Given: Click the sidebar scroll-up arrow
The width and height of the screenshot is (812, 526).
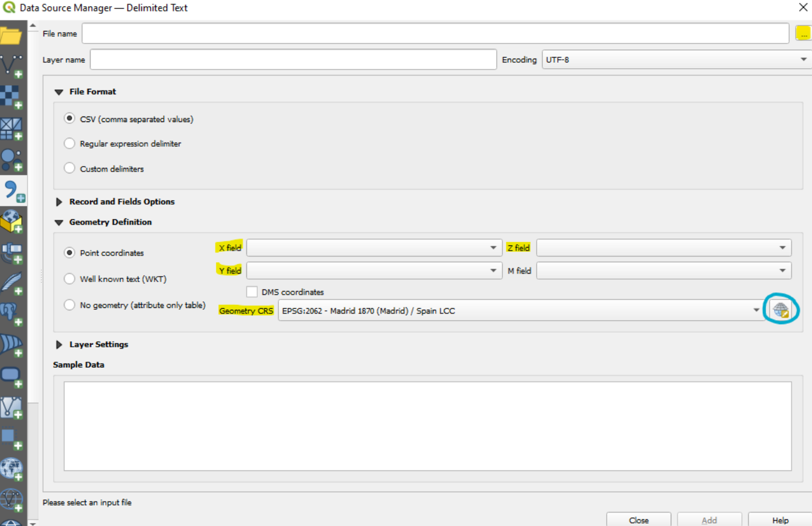Looking at the screenshot, I should [33, 25].
